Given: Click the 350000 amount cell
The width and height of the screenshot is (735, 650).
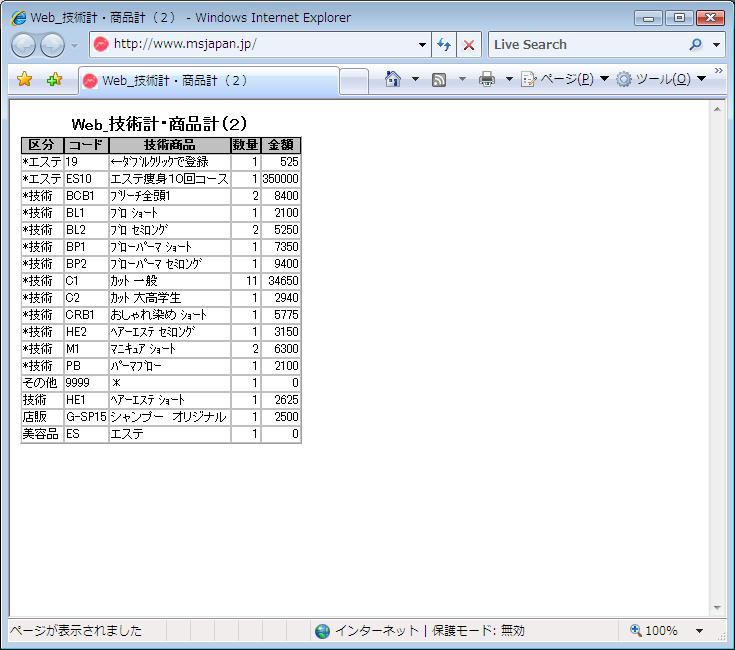Looking at the screenshot, I should coord(281,179).
